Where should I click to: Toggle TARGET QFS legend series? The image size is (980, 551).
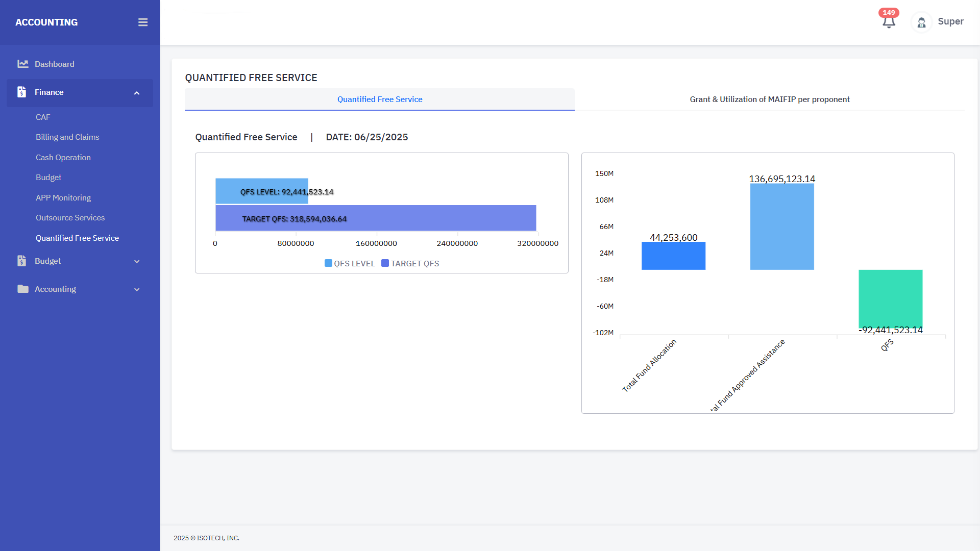(x=410, y=263)
